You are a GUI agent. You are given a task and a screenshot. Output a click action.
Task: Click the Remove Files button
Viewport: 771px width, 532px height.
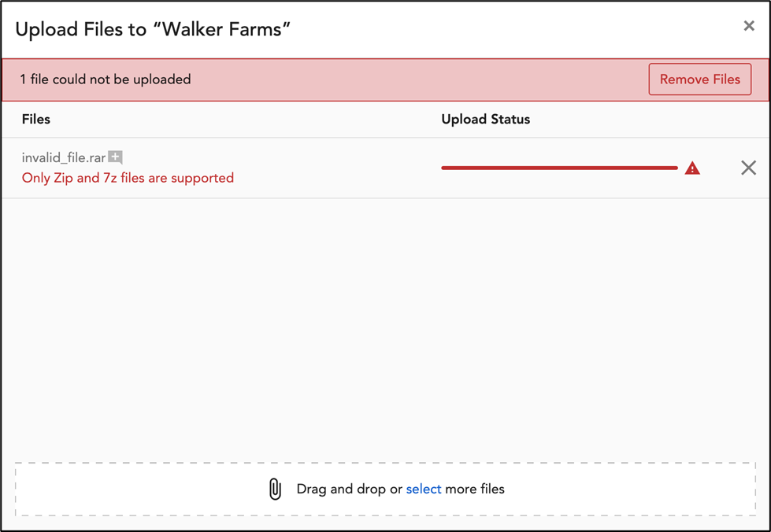point(699,79)
